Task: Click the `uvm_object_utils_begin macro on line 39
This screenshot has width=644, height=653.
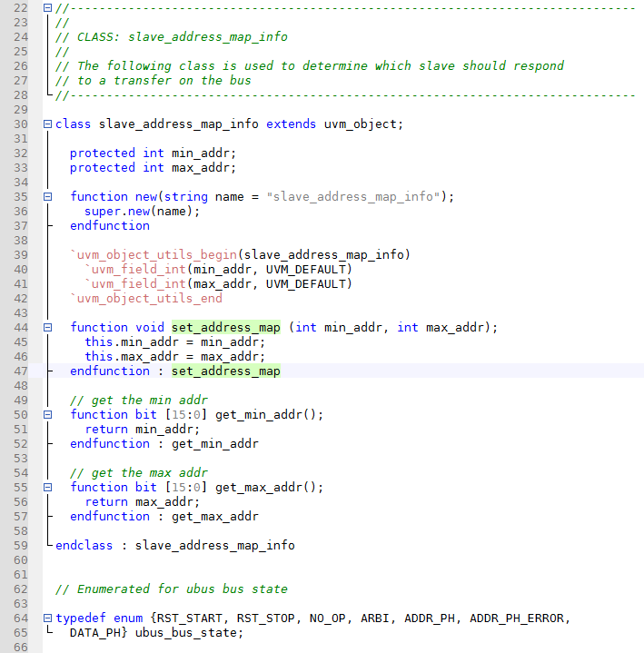Action: [x=154, y=255]
